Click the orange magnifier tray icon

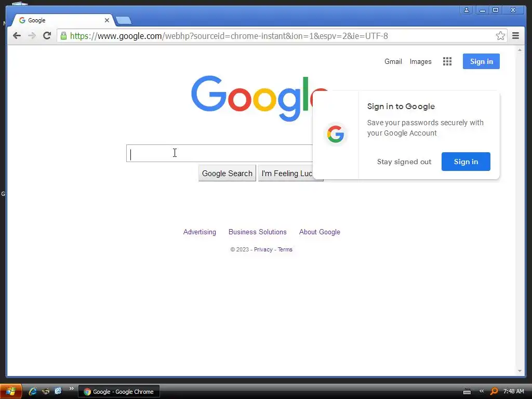coord(494,391)
